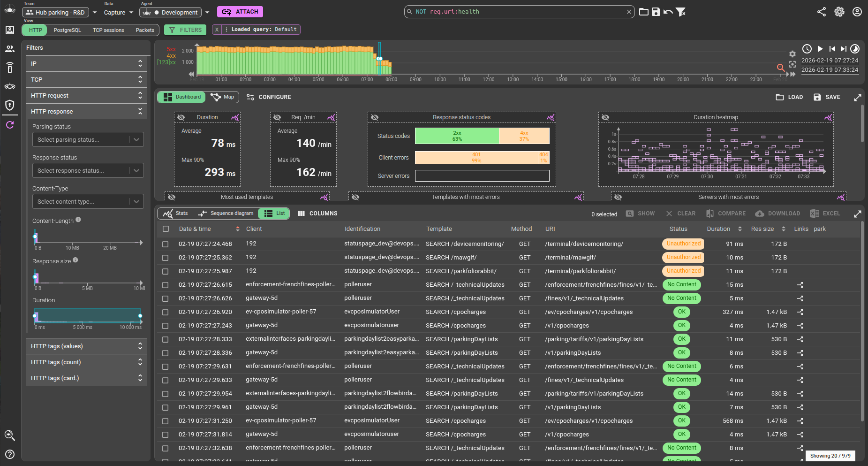Screen dimensions: 868x466
Task: Check the first row's checkbox
Action: coord(166,244)
